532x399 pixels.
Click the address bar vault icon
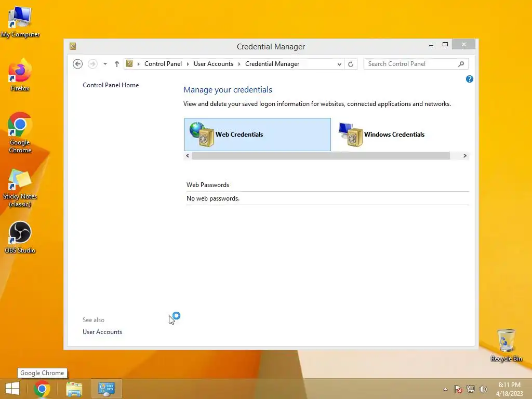click(129, 63)
